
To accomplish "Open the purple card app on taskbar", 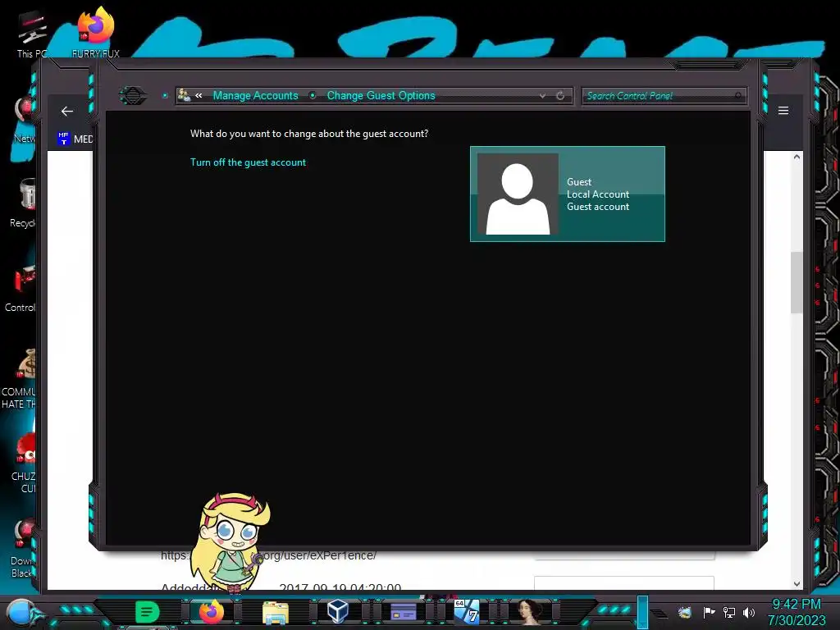I will click(403, 612).
